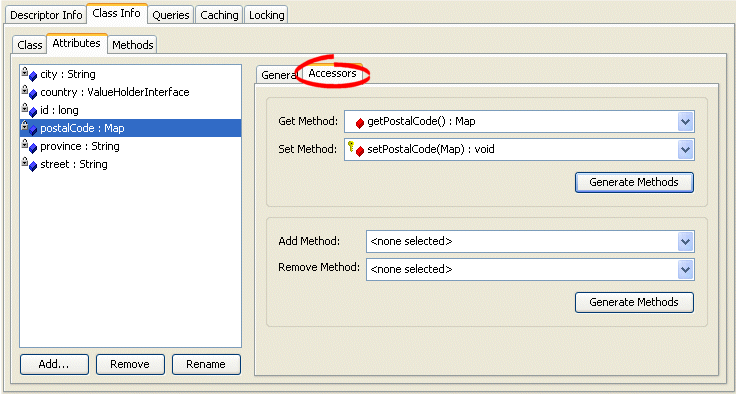Viewport: 736px width, 394px height.
Task: Switch to the Methods sub-tab
Action: (133, 45)
